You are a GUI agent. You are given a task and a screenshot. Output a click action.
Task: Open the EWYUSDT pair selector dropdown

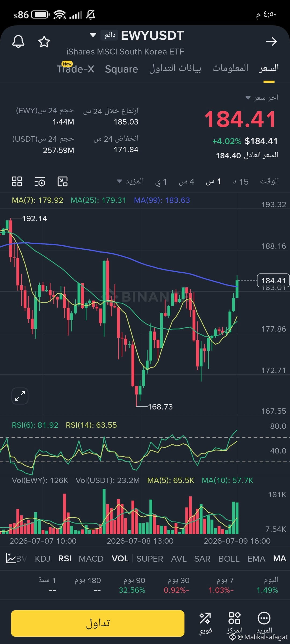(x=93, y=35)
